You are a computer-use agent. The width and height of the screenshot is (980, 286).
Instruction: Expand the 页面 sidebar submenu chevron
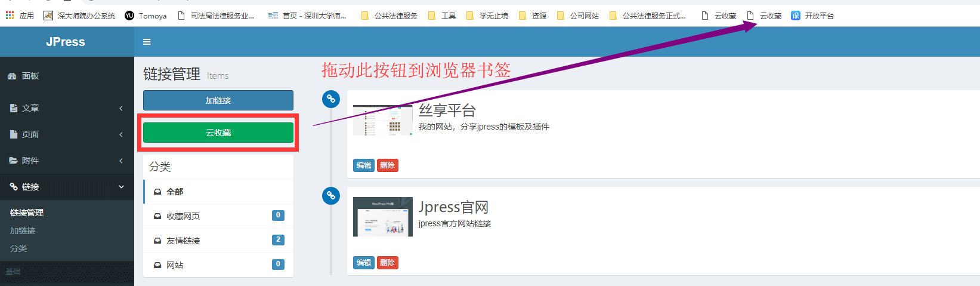tap(121, 134)
